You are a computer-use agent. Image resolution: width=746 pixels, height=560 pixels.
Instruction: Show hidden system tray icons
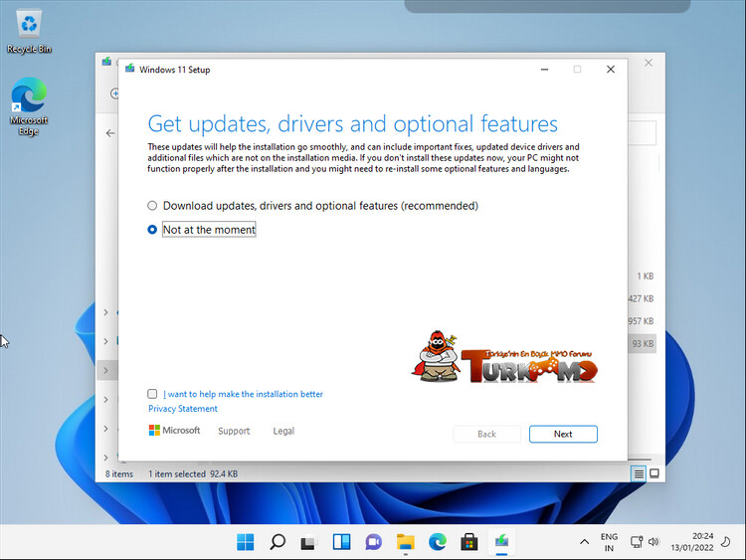point(584,541)
